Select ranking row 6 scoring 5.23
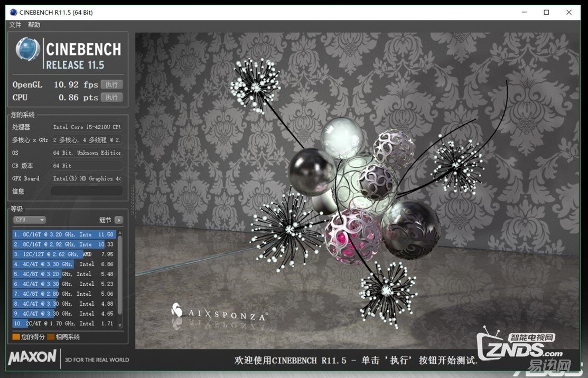The height and width of the screenshot is (378, 588). 64,284
